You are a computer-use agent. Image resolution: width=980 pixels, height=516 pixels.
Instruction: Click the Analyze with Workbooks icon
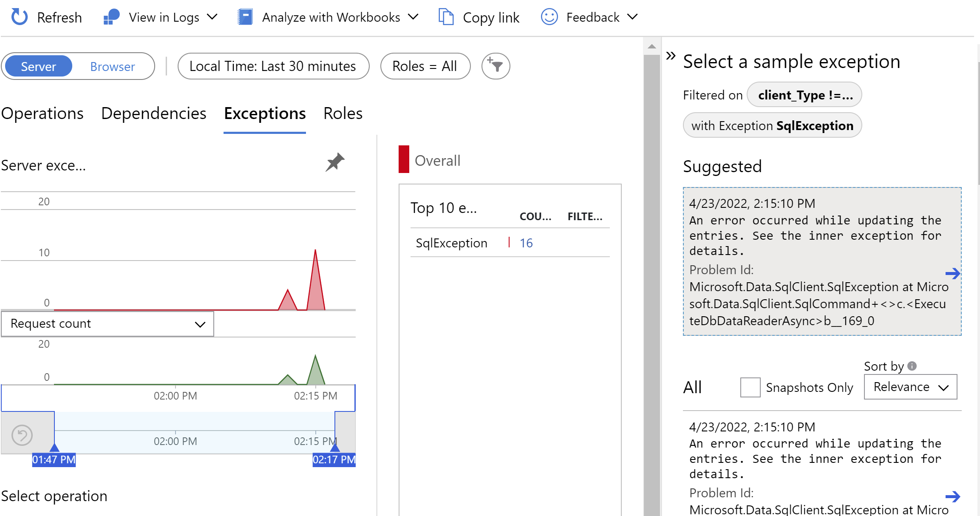coord(245,17)
